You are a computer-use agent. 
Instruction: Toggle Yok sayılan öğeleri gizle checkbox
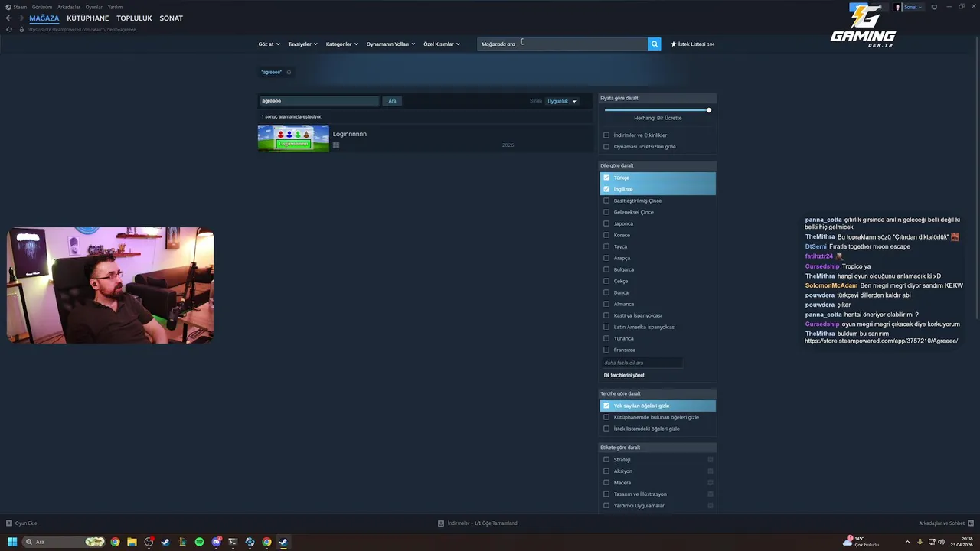coord(606,406)
